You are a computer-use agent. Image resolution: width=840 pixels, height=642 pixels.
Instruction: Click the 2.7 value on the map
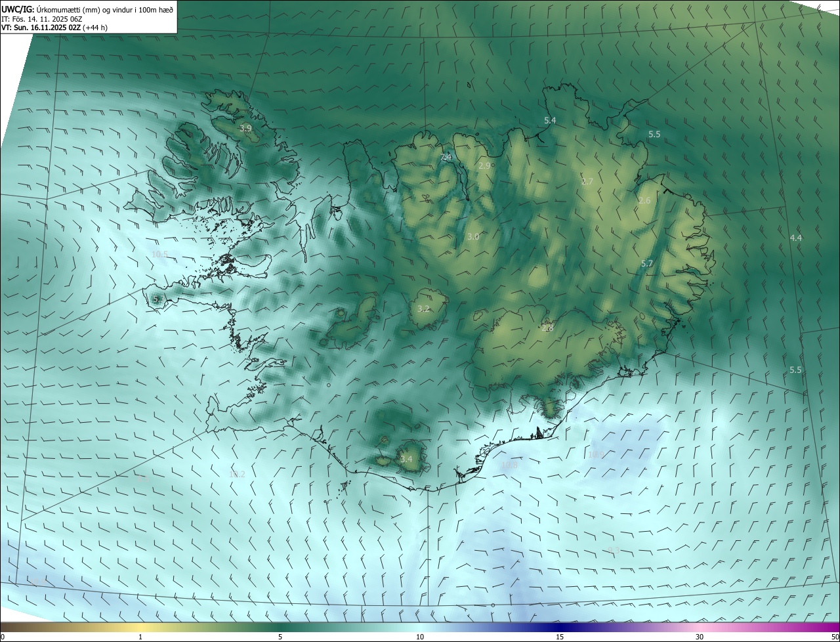(587, 181)
